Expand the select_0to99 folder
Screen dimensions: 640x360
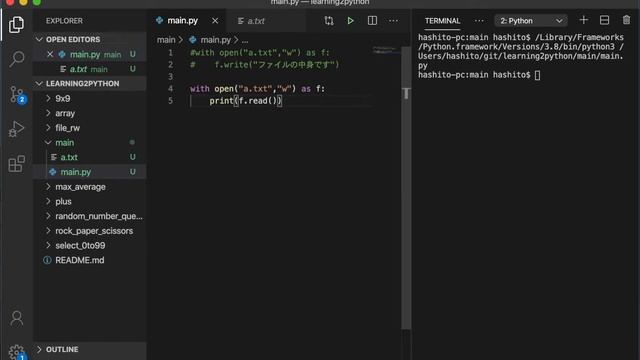(x=90, y=245)
